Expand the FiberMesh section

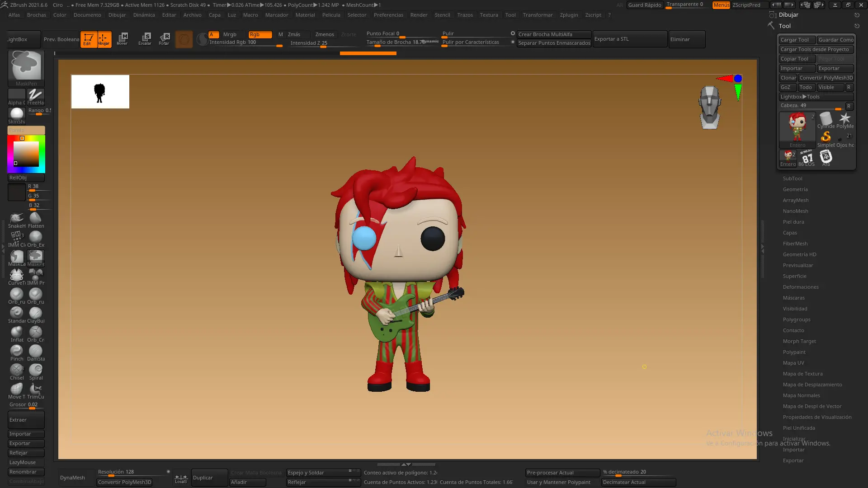(x=795, y=244)
